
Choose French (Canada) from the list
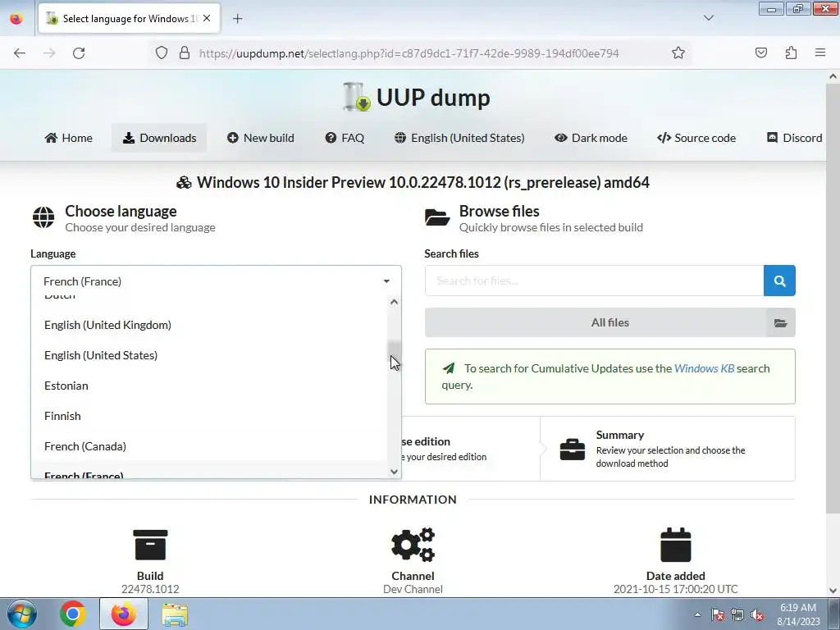209,446
